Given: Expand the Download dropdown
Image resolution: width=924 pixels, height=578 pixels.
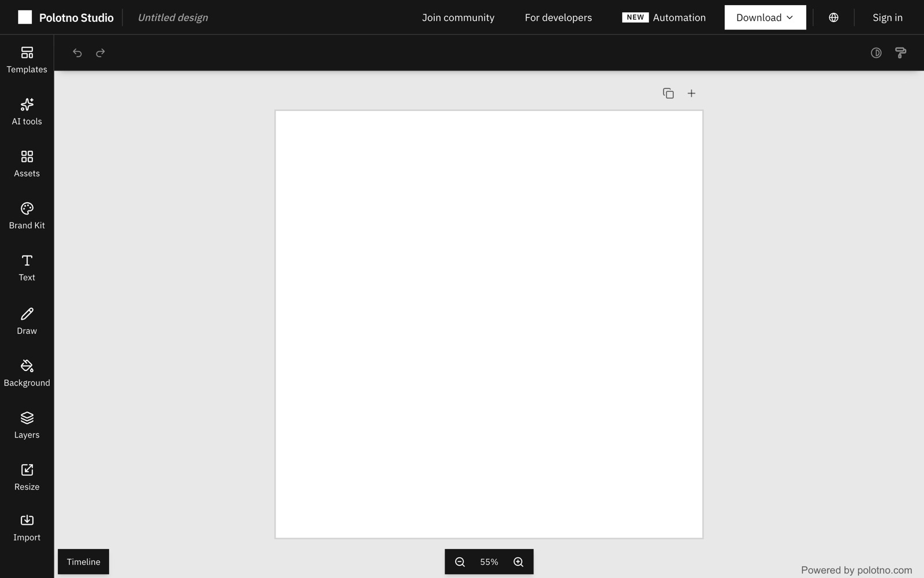Looking at the screenshot, I should click(x=765, y=17).
